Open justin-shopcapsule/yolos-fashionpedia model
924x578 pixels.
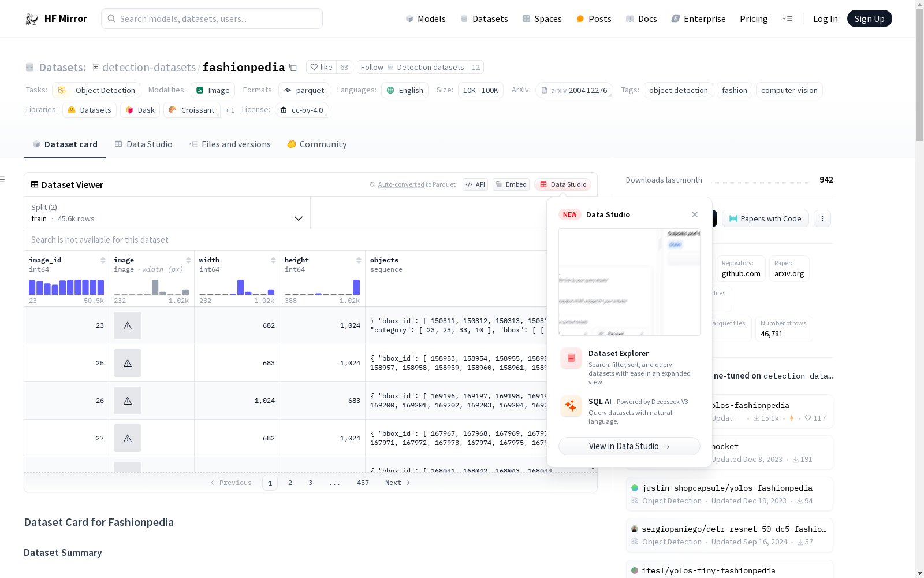[x=729, y=494]
